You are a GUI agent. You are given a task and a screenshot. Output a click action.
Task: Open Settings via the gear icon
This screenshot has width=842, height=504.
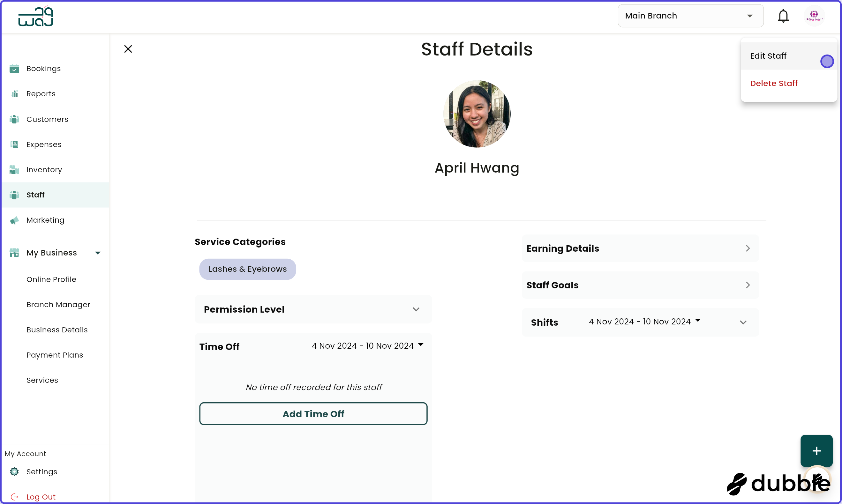(15, 472)
